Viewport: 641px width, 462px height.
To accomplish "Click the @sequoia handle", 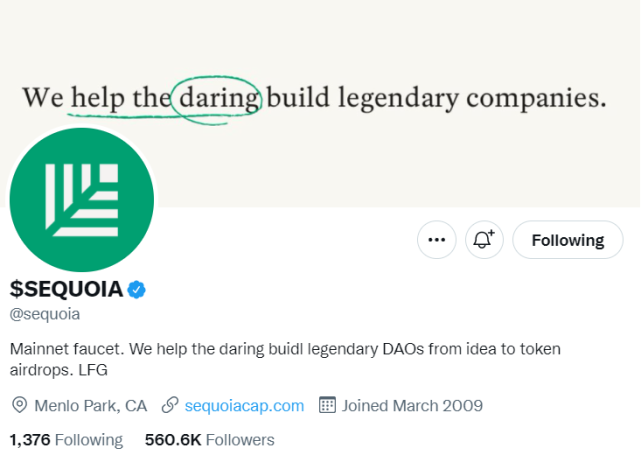I will 45,314.
